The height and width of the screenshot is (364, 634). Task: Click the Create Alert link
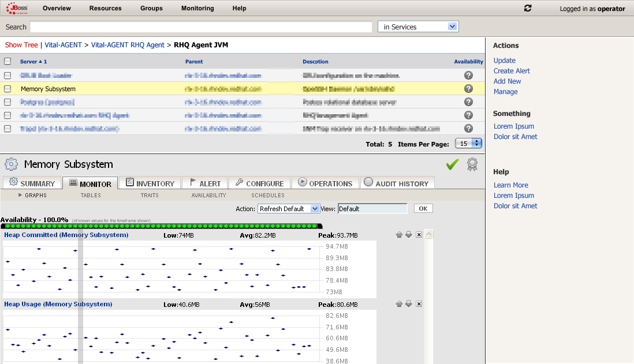point(512,71)
